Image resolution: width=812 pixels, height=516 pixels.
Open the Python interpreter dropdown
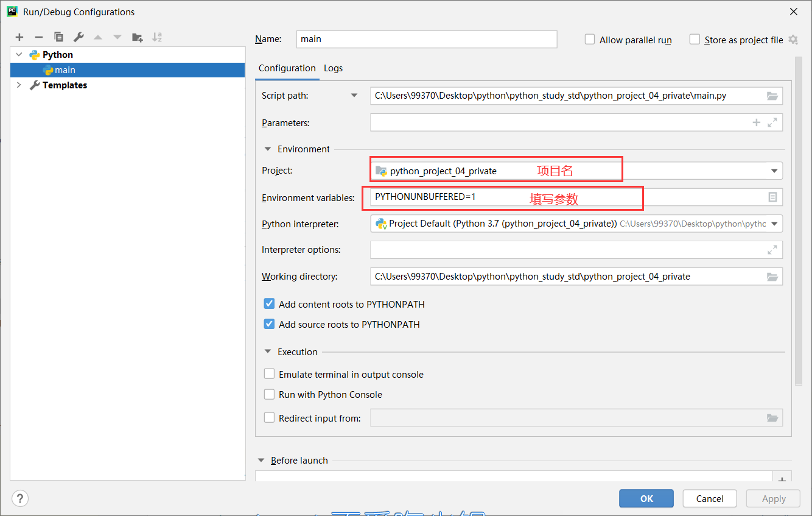coord(775,224)
